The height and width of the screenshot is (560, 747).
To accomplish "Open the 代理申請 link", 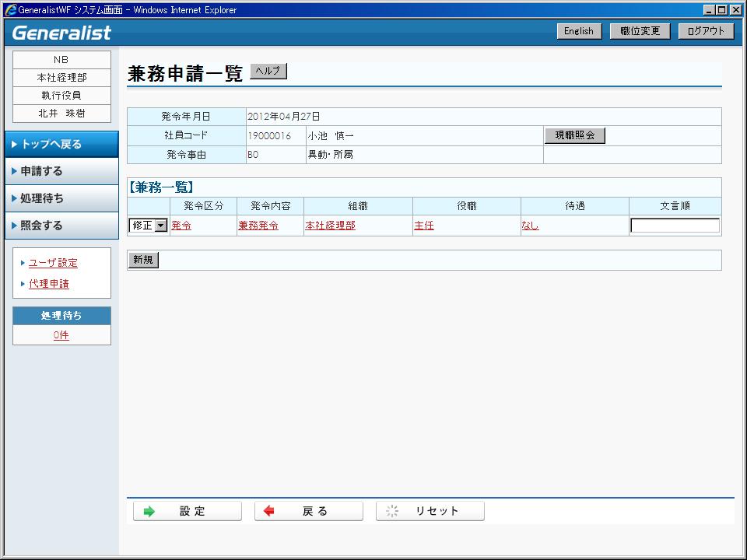I will point(49,284).
